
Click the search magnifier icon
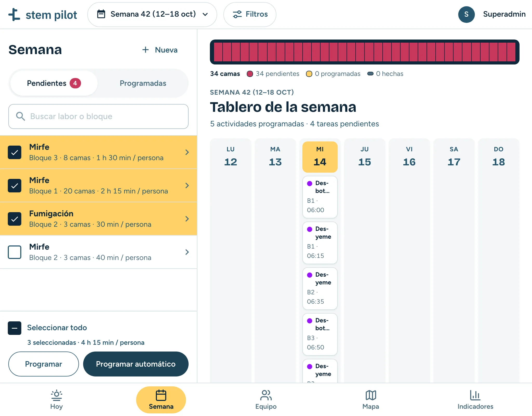pos(21,116)
